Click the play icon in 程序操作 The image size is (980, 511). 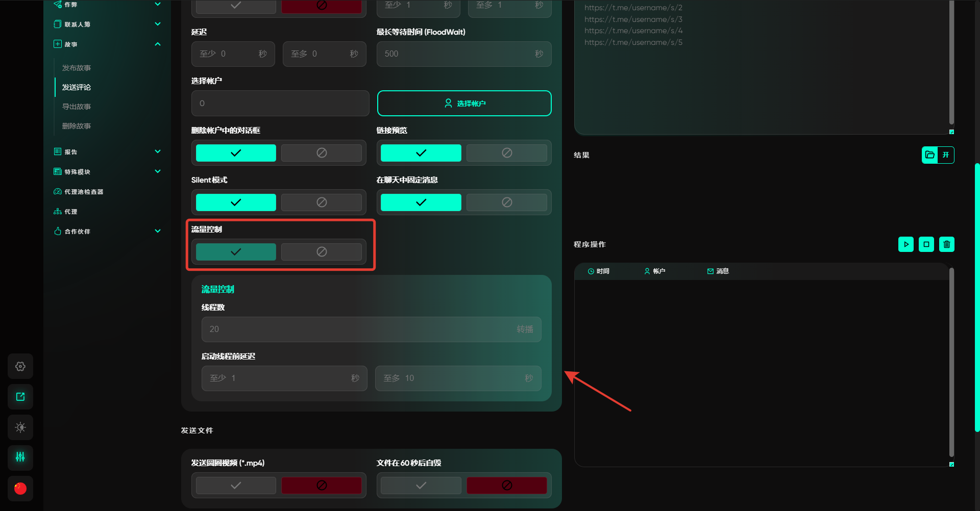coord(905,244)
